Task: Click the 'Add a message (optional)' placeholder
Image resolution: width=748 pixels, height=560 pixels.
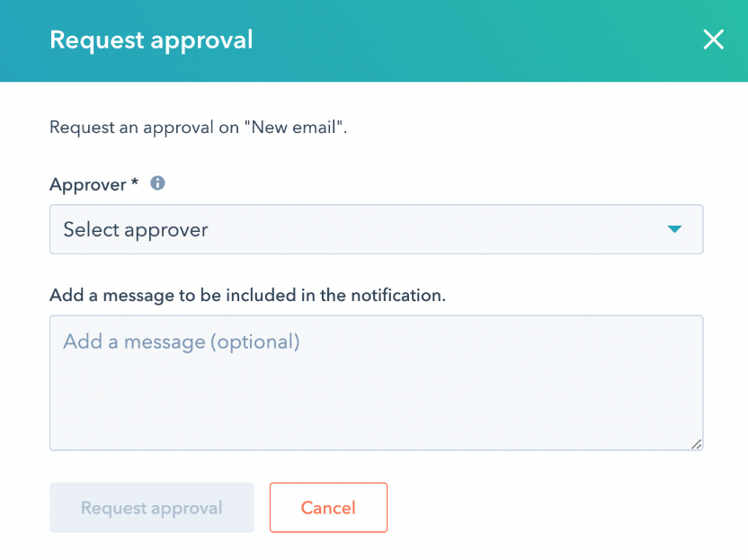Action: coord(182,342)
